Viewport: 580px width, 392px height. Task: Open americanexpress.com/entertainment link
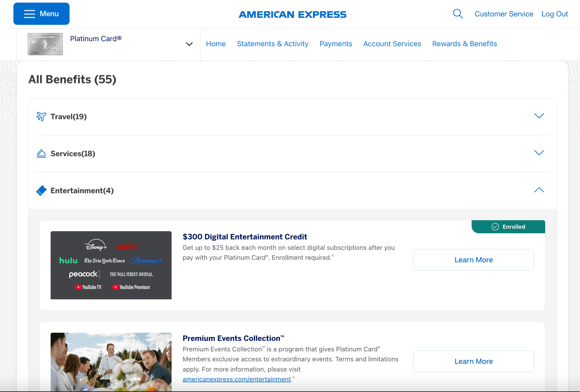[x=237, y=379]
